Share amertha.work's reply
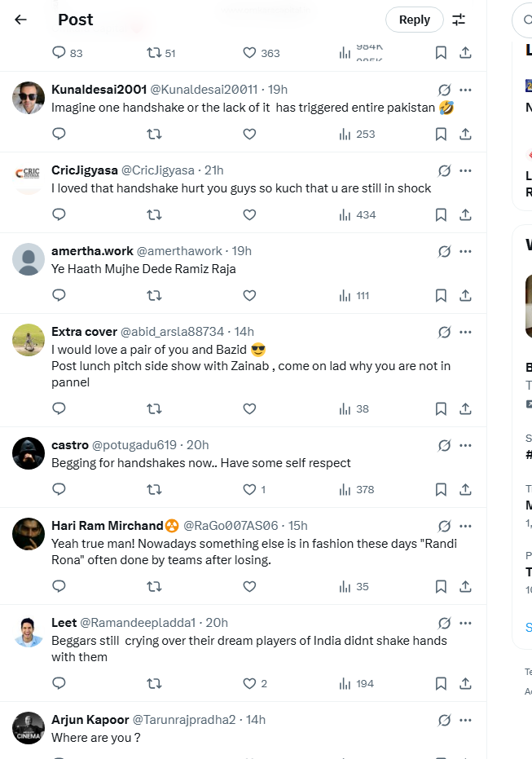 pos(465,295)
